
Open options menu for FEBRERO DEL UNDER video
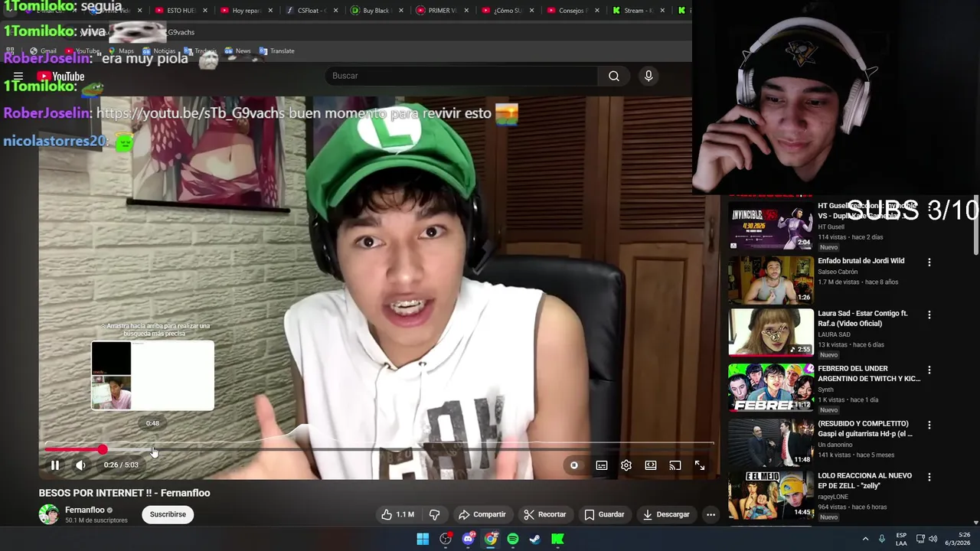(x=929, y=370)
